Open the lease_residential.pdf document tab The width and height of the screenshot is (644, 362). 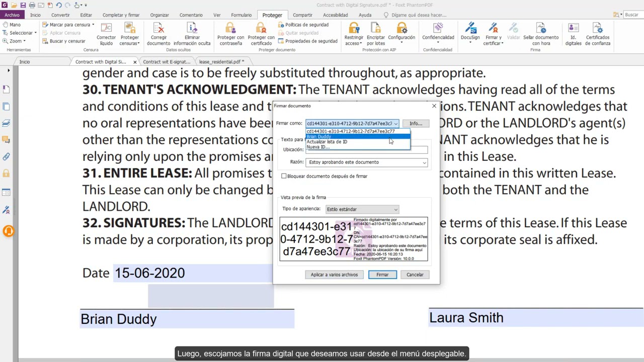[x=221, y=61]
